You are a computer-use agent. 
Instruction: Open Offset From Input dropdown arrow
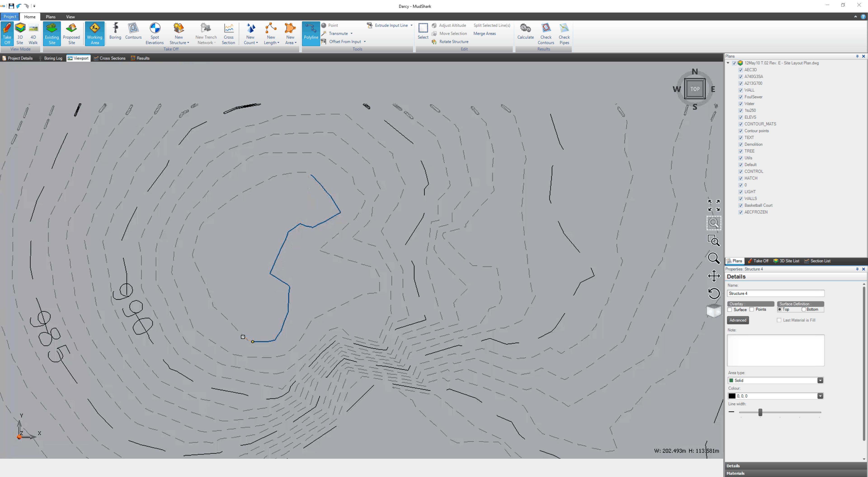[x=365, y=41]
